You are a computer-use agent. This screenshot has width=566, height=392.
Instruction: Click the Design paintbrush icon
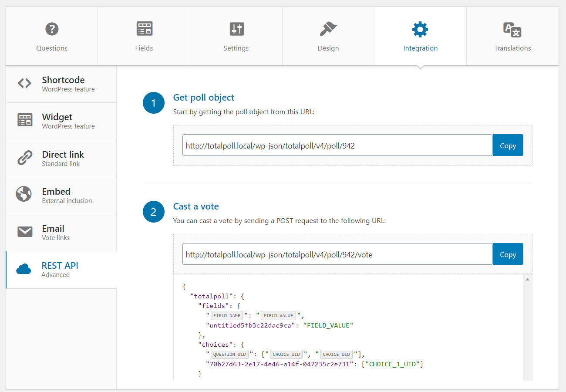pos(328,29)
